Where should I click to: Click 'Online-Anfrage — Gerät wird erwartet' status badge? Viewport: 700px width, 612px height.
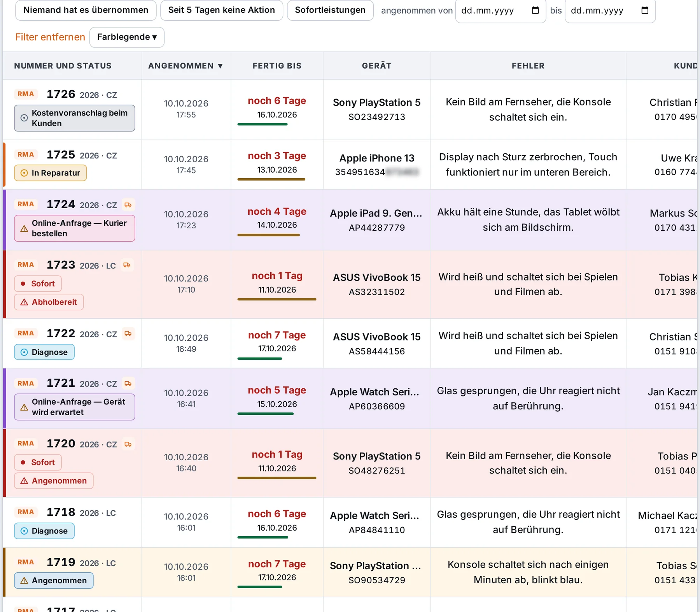pos(75,407)
